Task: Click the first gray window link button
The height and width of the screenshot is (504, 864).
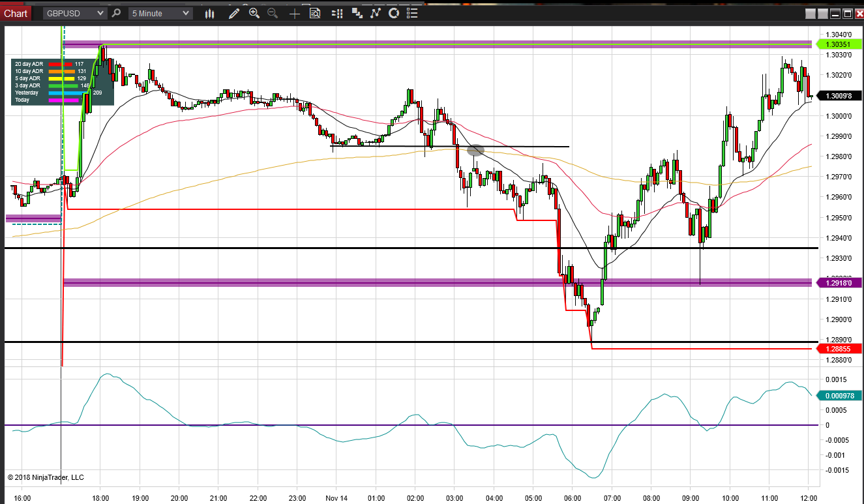Action: pos(811,13)
